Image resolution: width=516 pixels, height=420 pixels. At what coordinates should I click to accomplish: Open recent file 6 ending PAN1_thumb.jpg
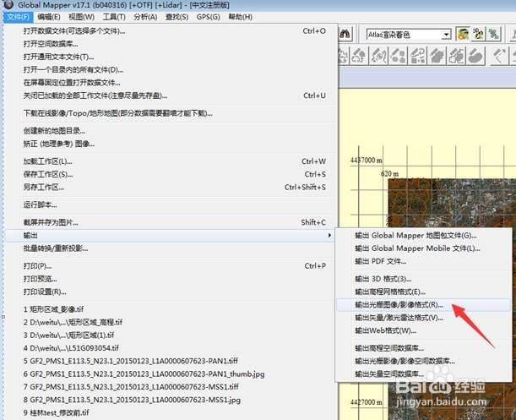171,374
